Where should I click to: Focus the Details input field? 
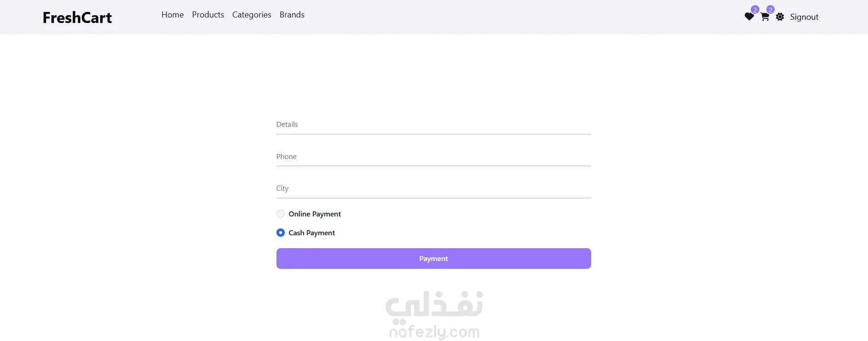433,125
